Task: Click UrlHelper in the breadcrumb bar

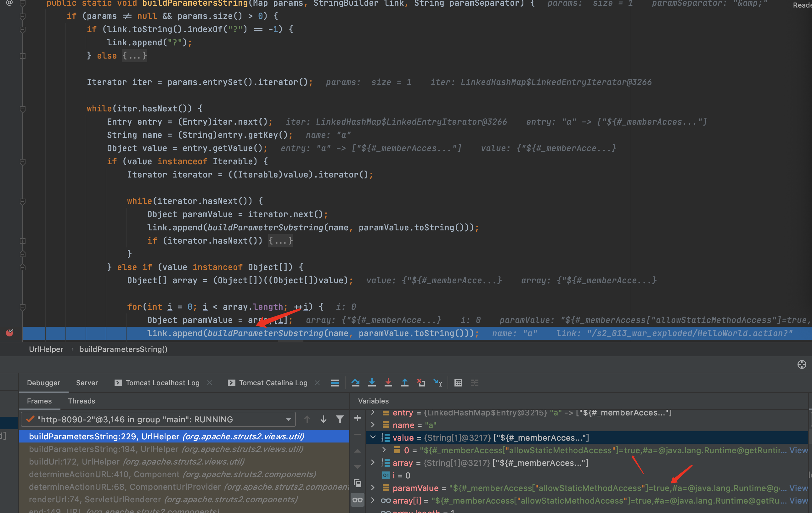Action: 46,349
